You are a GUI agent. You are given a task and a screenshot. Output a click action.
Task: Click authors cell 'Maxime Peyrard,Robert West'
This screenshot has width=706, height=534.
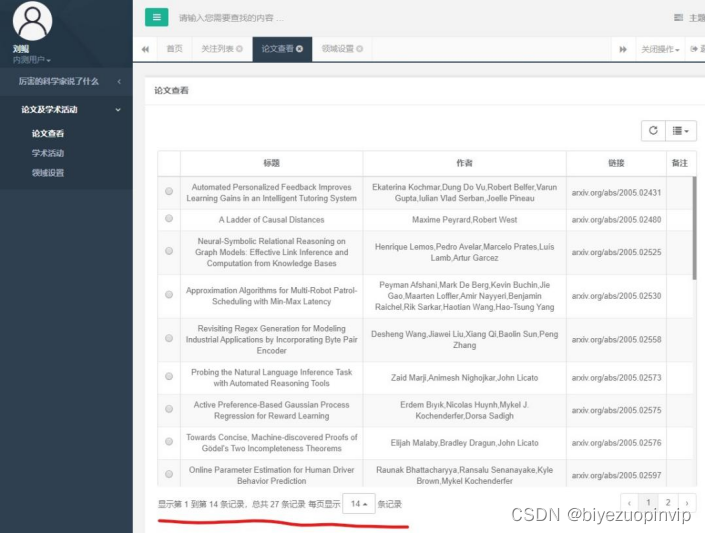464,220
